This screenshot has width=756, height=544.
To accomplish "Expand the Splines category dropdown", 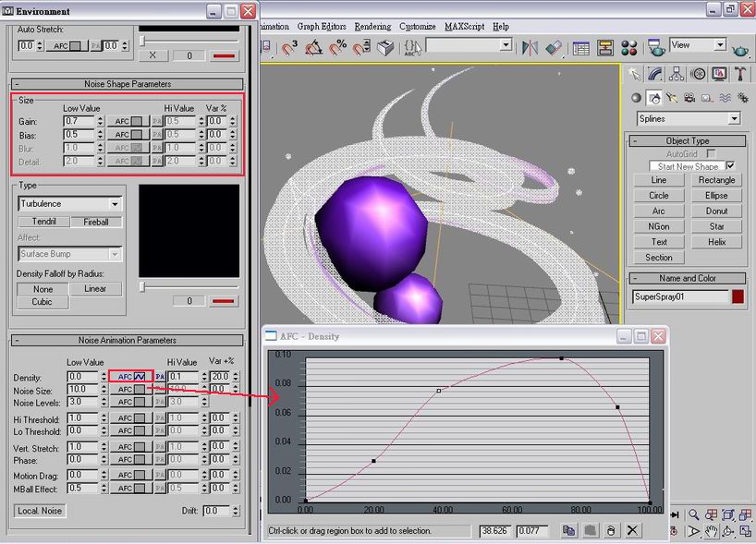I will tap(734, 118).
